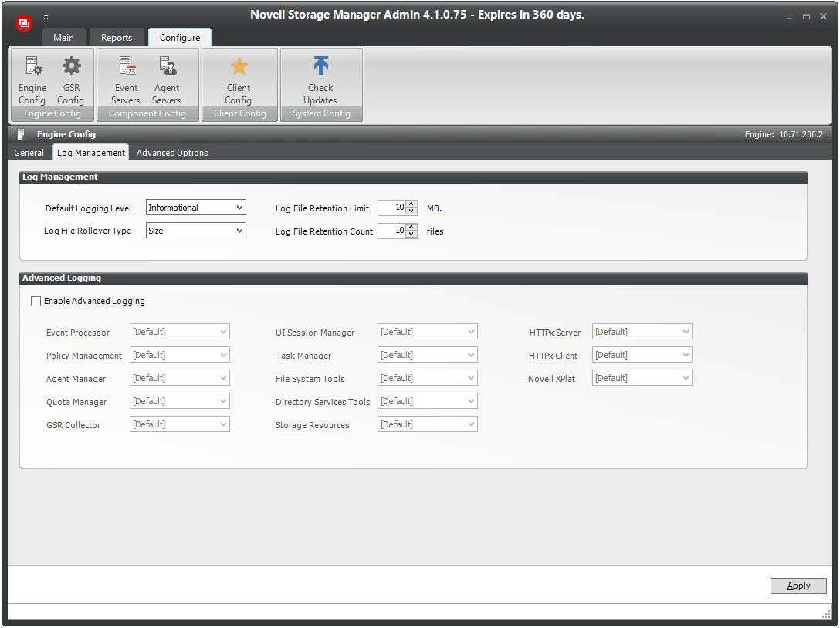Click the Default Logging Level label

[88, 208]
